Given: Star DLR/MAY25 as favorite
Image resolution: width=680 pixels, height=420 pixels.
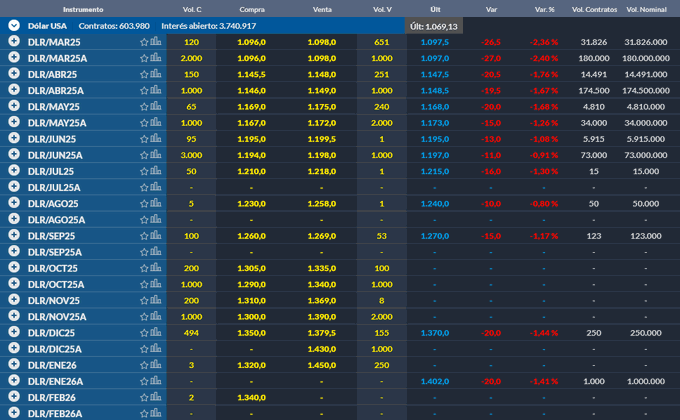Looking at the screenshot, I should pos(144,107).
